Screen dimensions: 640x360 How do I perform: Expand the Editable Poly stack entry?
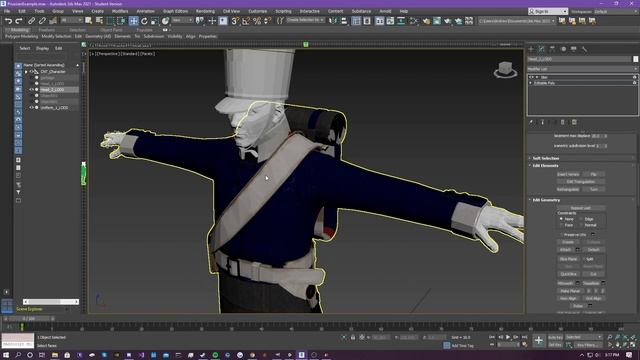[x=531, y=83]
